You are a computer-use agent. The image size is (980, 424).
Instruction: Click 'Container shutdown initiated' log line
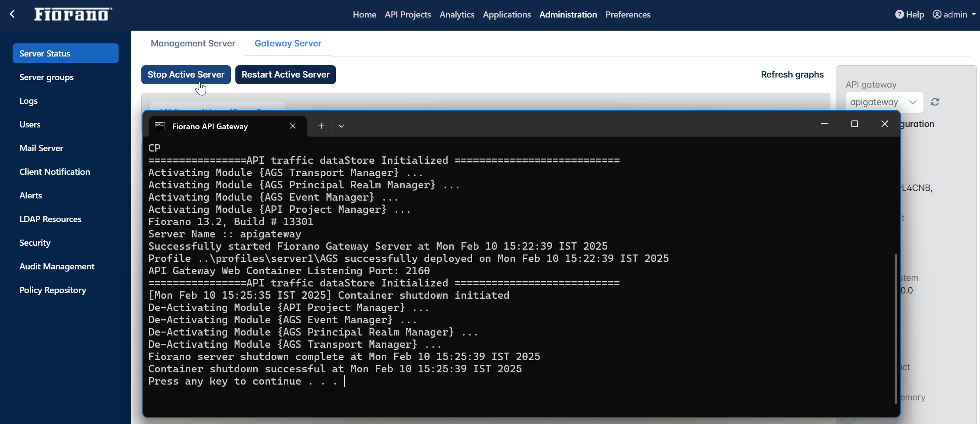pyautogui.click(x=329, y=295)
